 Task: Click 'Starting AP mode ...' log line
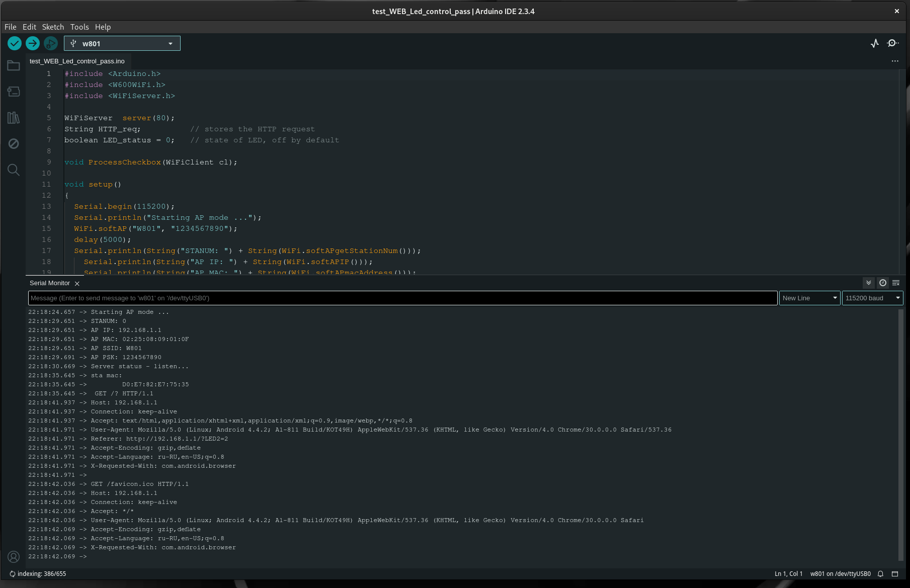click(x=130, y=312)
